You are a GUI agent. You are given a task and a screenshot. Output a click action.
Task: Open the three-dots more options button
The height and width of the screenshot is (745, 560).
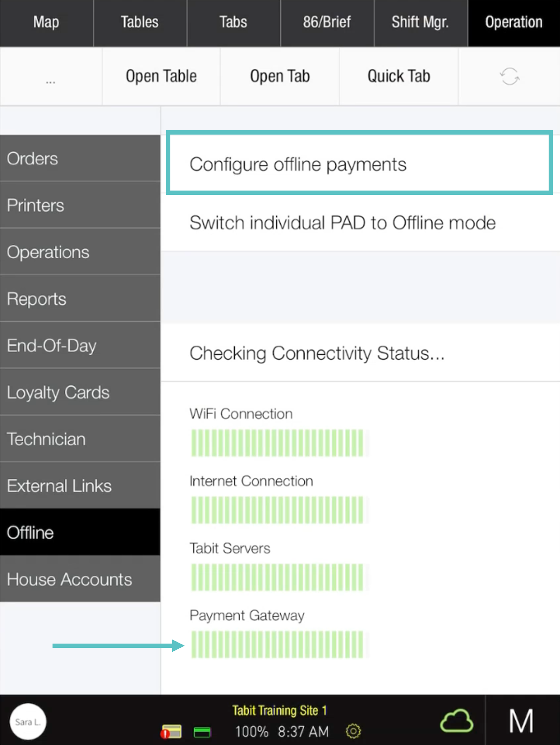(51, 77)
